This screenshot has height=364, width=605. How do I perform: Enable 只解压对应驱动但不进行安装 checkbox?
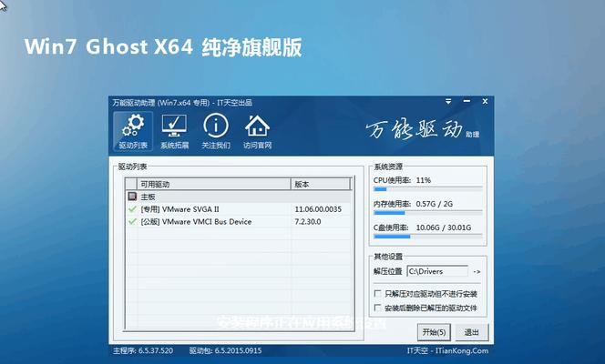378,294
